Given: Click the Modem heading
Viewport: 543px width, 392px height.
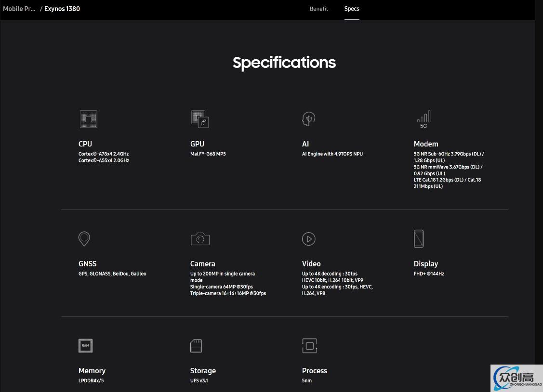Looking at the screenshot, I should [x=426, y=144].
